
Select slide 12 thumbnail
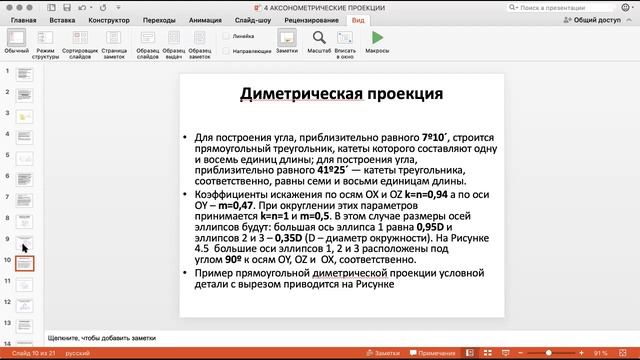coord(24,305)
